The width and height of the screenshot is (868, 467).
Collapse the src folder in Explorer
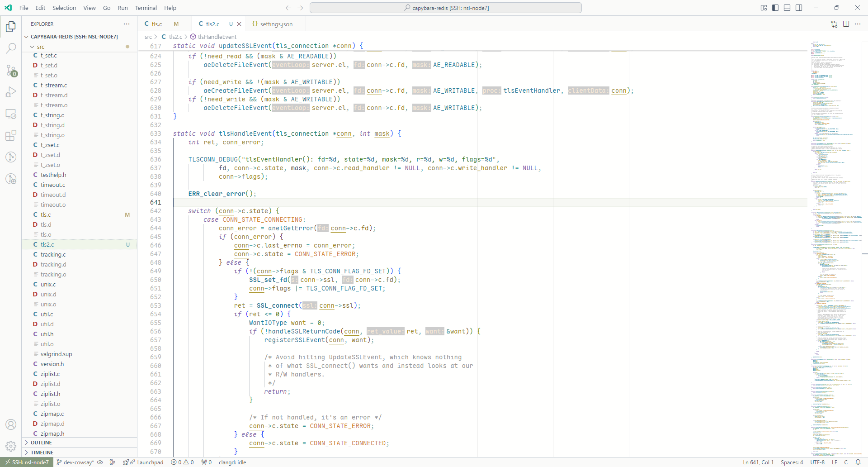[80, 47]
